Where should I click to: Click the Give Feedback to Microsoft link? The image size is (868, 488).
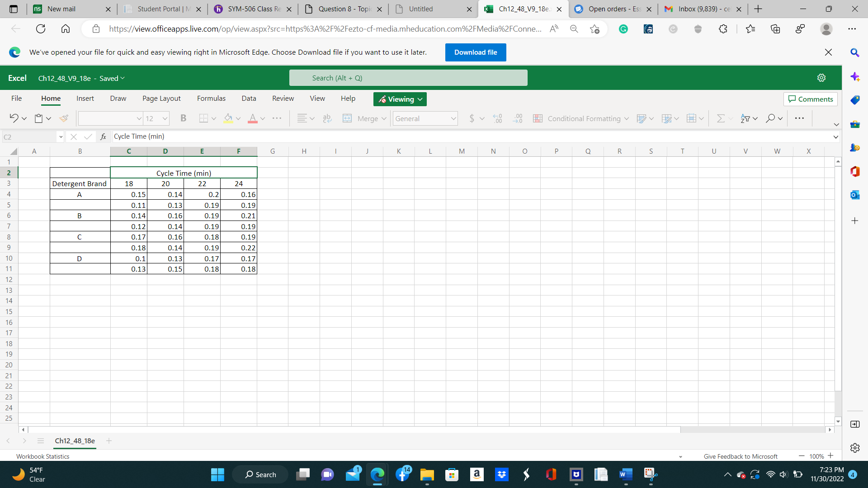[741, 456]
